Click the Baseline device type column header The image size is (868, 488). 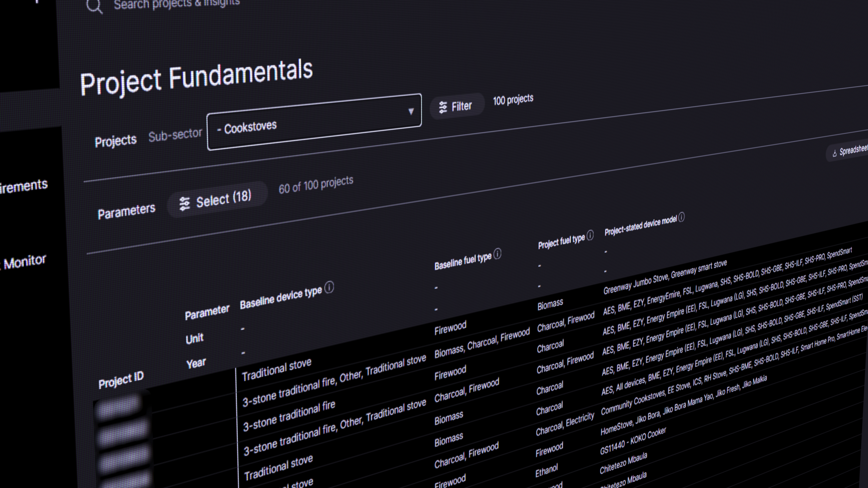[281, 297]
